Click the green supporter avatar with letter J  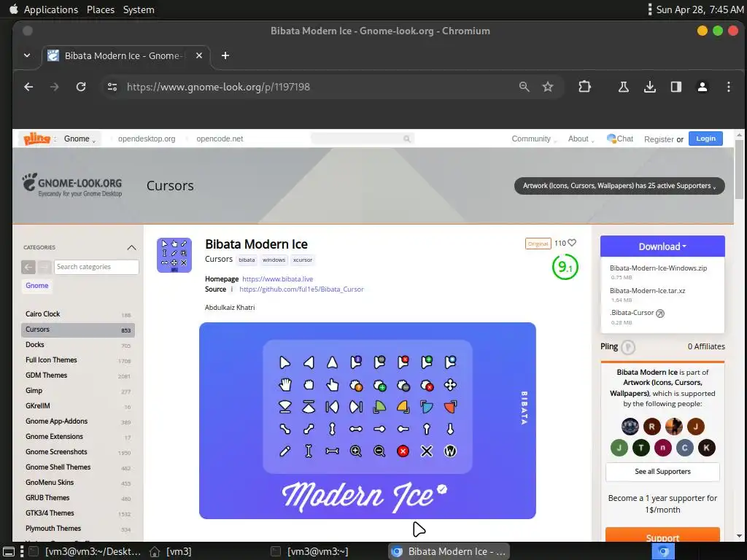tap(619, 448)
